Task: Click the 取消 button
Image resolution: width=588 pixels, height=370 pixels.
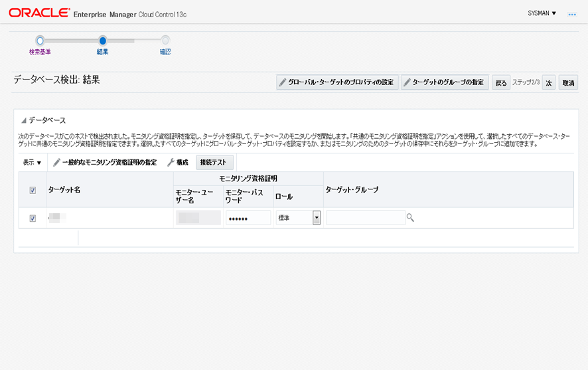Action: (568, 82)
